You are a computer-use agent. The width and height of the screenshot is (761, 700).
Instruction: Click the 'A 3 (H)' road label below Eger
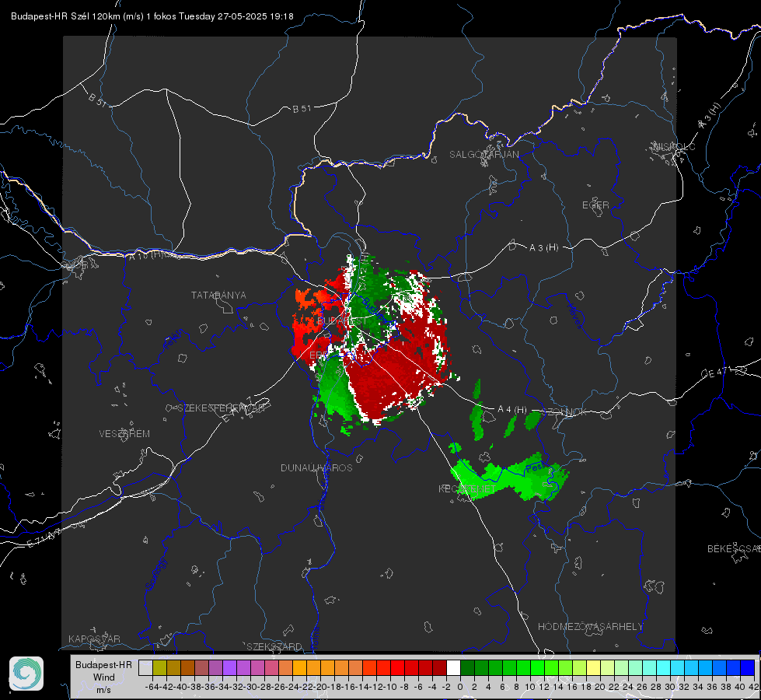[543, 247]
